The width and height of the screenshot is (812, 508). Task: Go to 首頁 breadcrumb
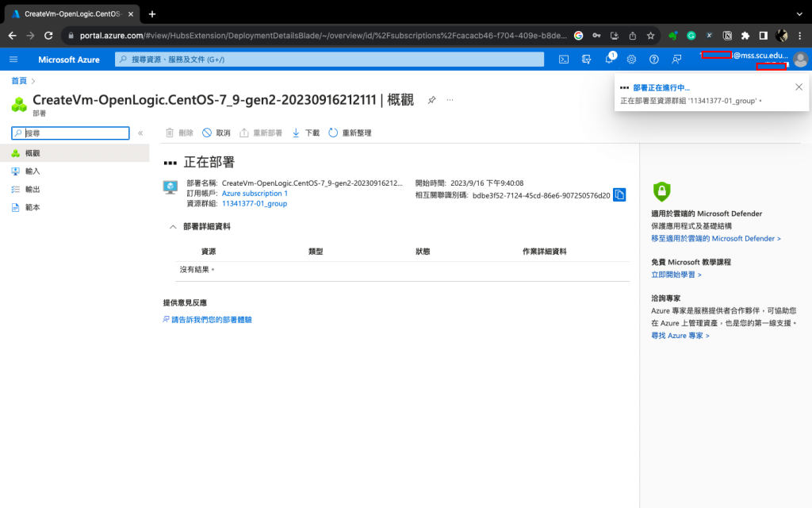pyautogui.click(x=19, y=81)
